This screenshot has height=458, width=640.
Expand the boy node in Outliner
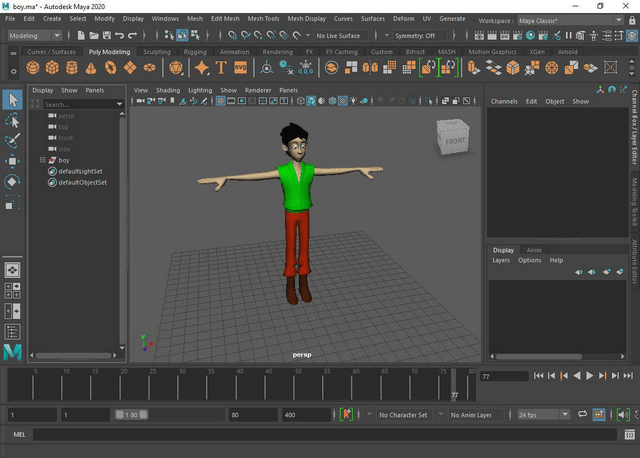click(42, 160)
